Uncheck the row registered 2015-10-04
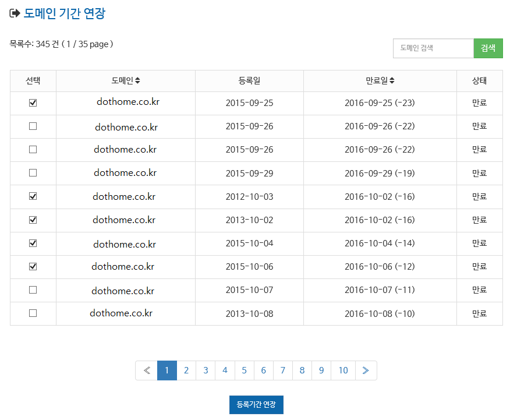The height and width of the screenshot is (420, 510). [x=33, y=243]
